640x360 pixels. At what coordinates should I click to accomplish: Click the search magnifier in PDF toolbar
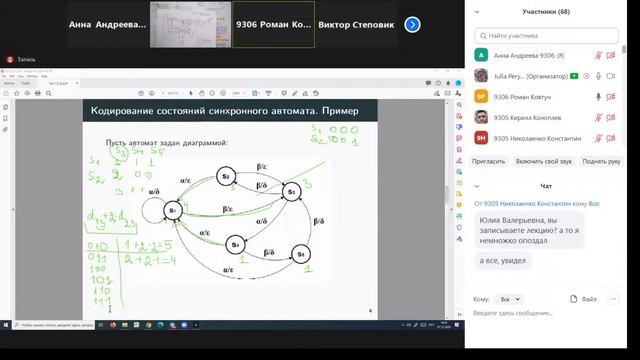click(x=49, y=93)
